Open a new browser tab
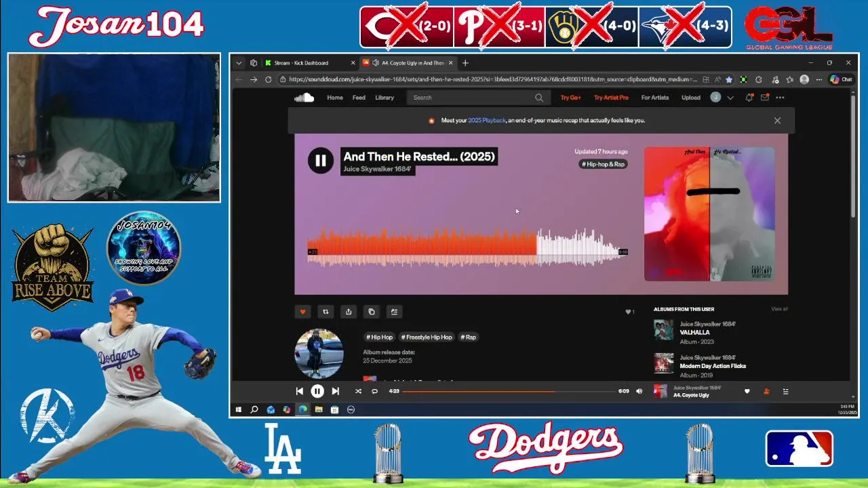This screenshot has width=868, height=488. click(x=465, y=63)
